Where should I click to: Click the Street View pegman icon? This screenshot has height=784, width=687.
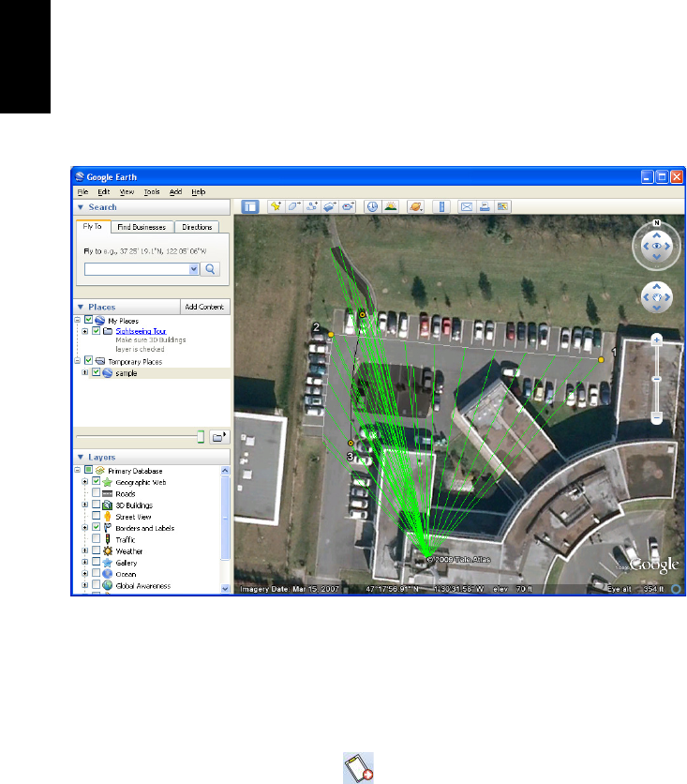pos(108,517)
